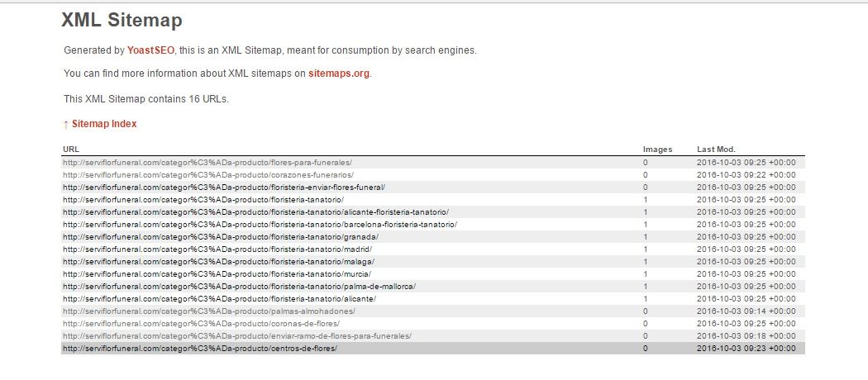Open the YoastSEO link
This screenshot has width=868, height=380.
[x=150, y=50]
